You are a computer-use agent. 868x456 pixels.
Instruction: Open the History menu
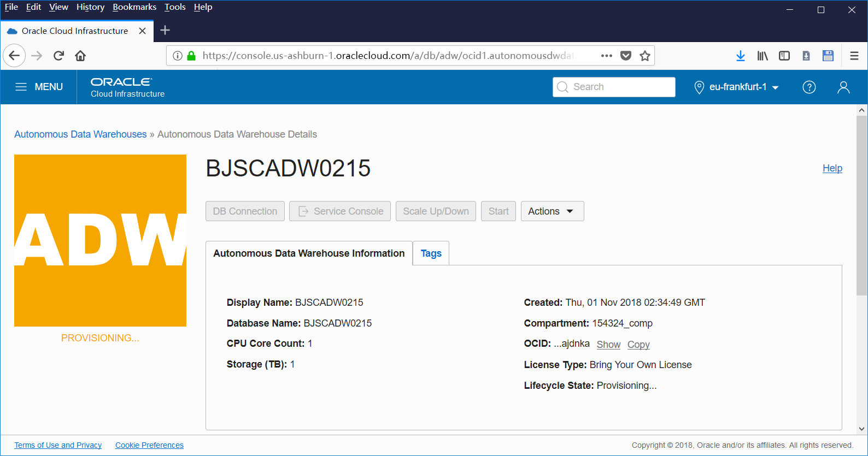90,7
